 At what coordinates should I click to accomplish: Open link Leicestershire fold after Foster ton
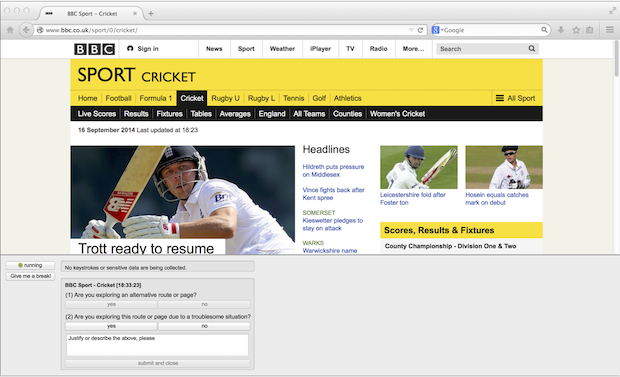click(413, 199)
